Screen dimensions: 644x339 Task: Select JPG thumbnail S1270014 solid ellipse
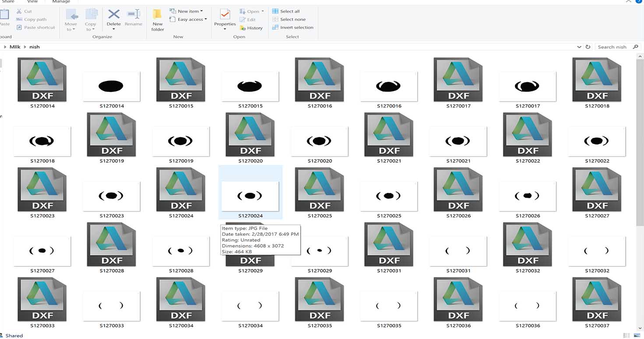click(x=112, y=86)
